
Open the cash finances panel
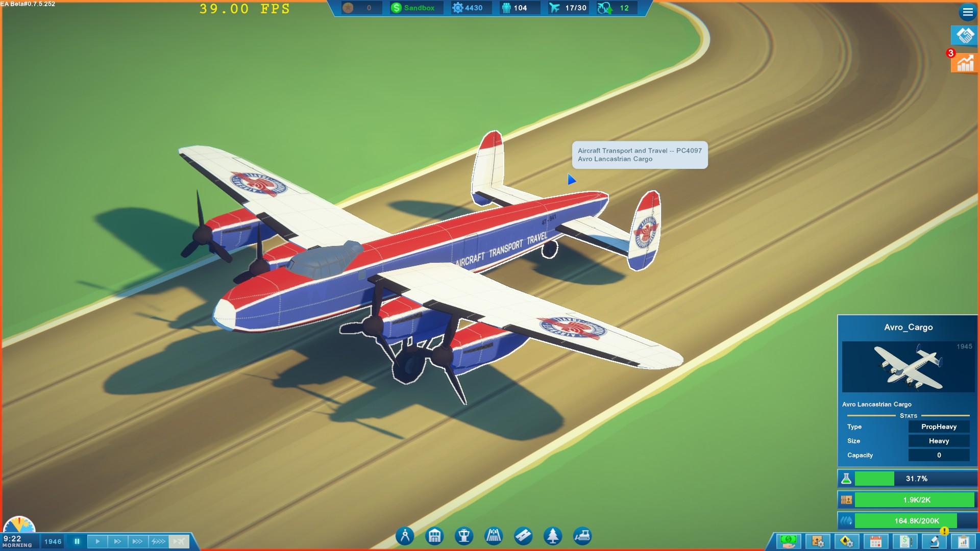pyautogui.click(x=789, y=541)
